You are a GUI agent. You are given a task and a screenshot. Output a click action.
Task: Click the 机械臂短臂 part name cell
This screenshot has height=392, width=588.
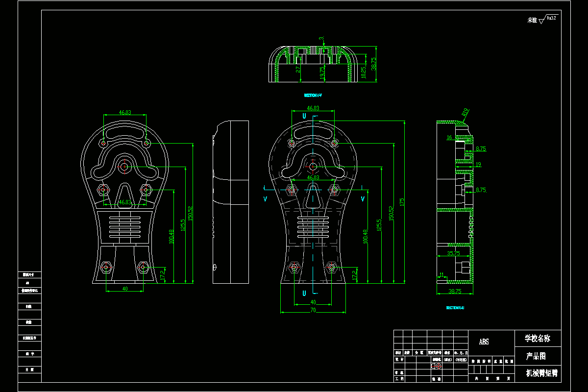(538, 373)
